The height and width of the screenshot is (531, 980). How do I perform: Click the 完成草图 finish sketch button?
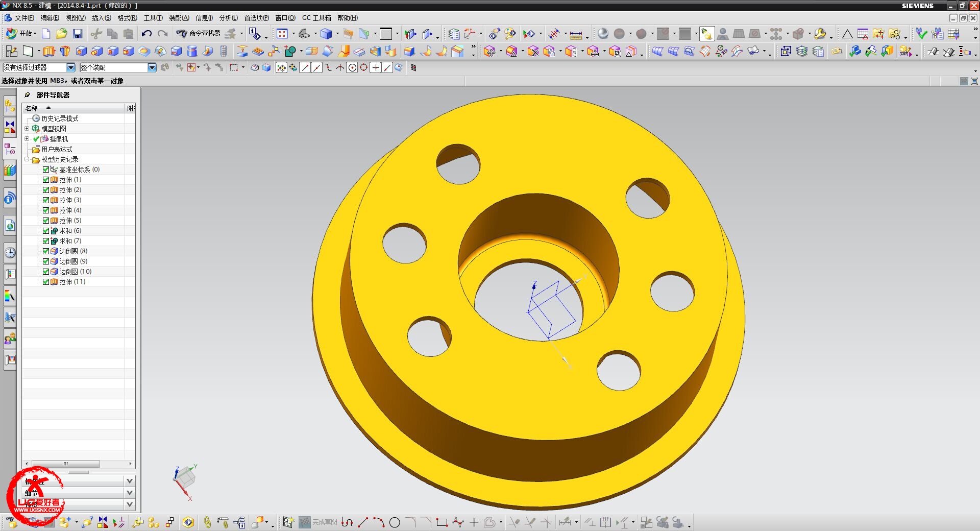point(318,522)
